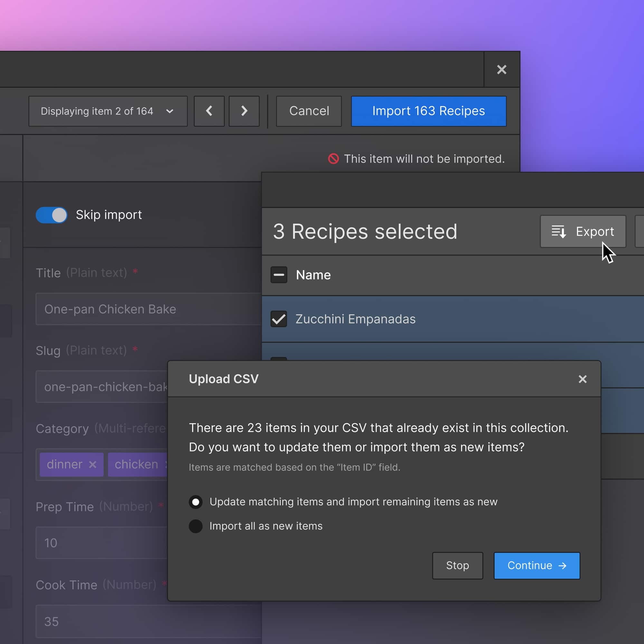This screenshot has height=644, width=644.
Task: Disable the Skip import toggle
Action: (51, 215)
